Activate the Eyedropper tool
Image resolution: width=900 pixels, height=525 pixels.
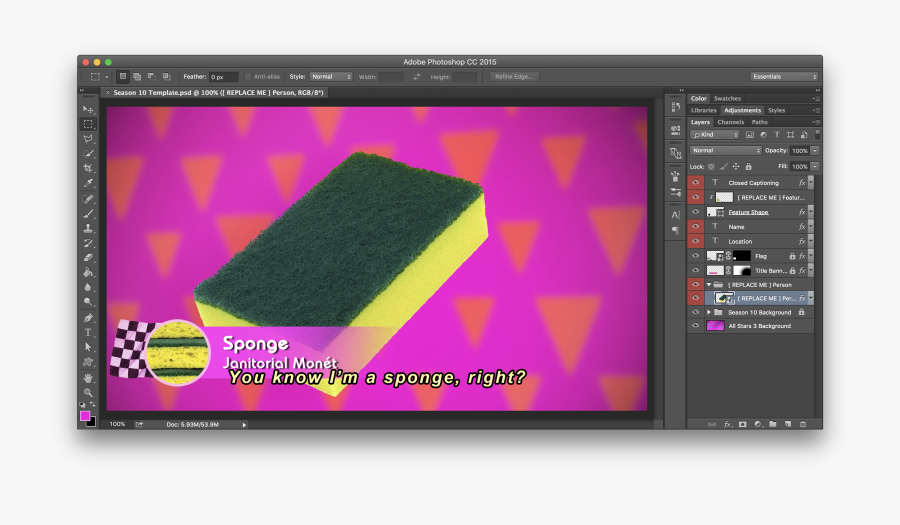point(88,183)
